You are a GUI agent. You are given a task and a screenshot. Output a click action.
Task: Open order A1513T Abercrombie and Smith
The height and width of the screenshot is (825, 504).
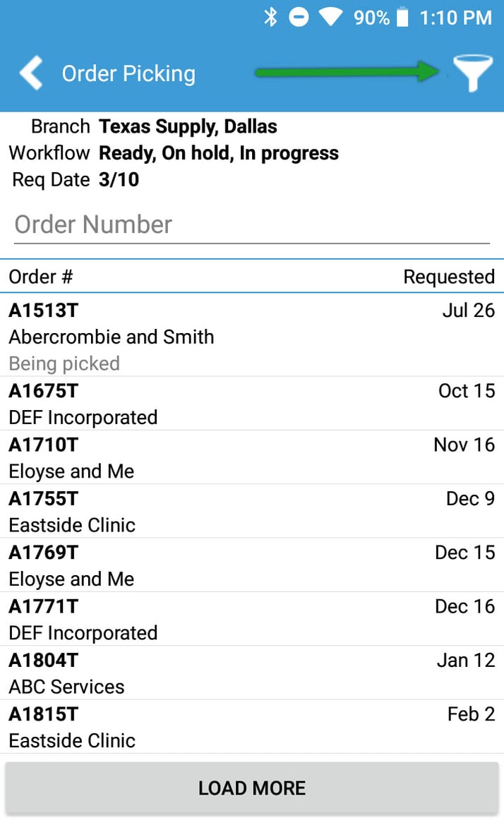pos(251,336)
